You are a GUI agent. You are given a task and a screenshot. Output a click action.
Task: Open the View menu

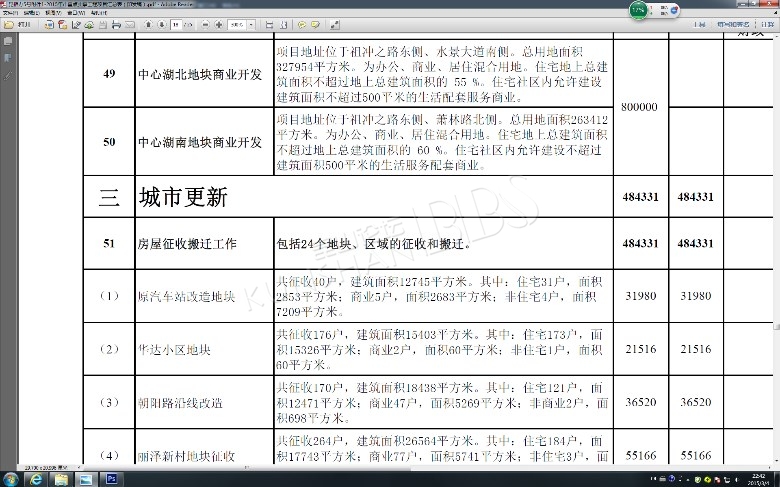point(53,13)
